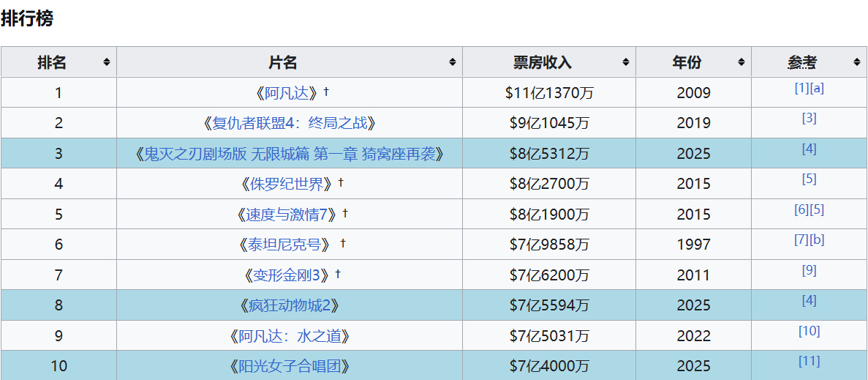The width and height of the screenshot is (868, 380).
Task: Click reference [5] in 侏罗纪世界 row
Action: [809, 179]
